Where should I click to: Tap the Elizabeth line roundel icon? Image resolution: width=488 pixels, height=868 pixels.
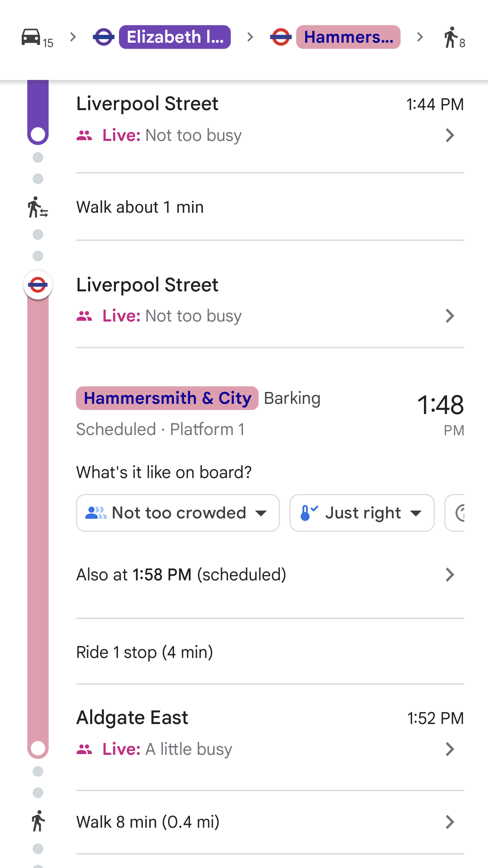(x=104, y=37)
